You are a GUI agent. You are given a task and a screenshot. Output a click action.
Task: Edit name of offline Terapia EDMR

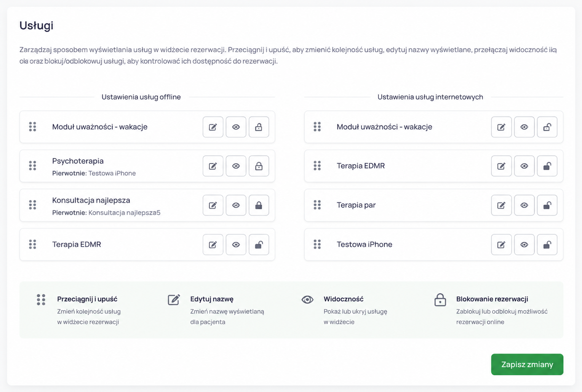pos(213,245)
